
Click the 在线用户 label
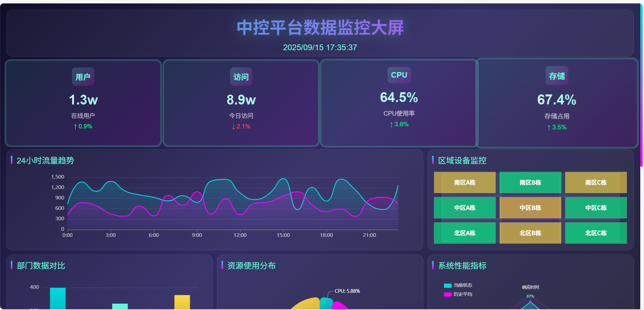(x=83, y=116)
